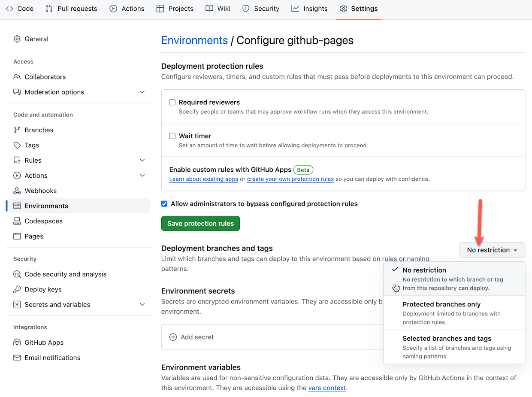
Task: Click the Save protection rules button
Action: [200, 223]
